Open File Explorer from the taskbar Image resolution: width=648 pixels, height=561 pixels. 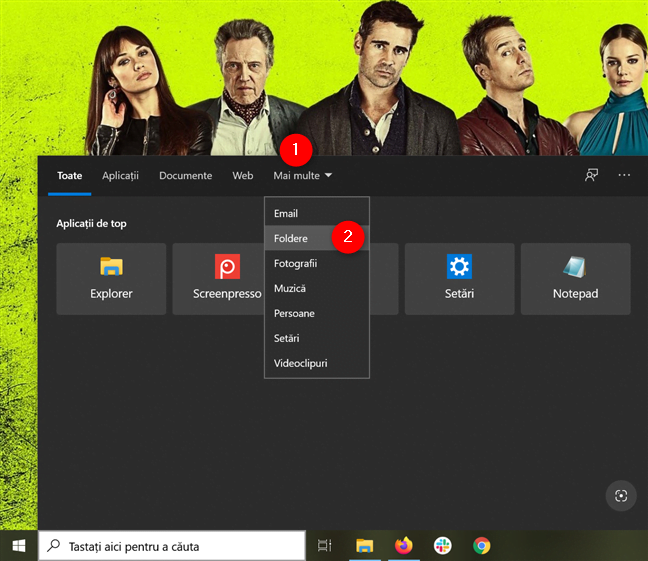tap(364, 546)
